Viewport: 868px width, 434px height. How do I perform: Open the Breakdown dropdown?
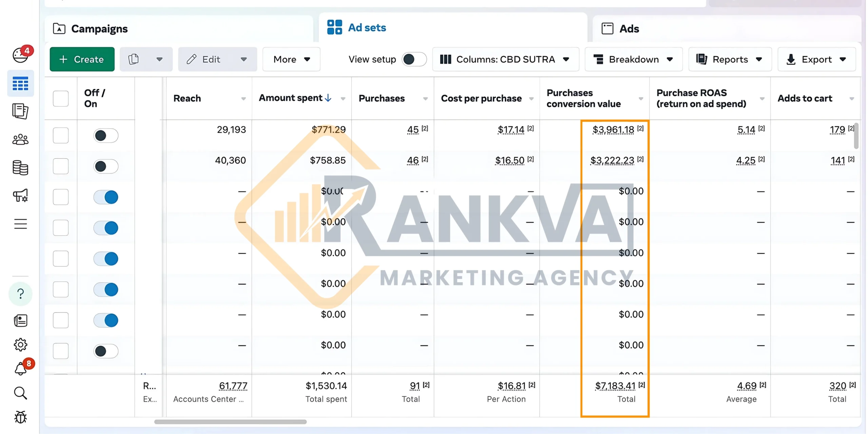tap(633, 59)
